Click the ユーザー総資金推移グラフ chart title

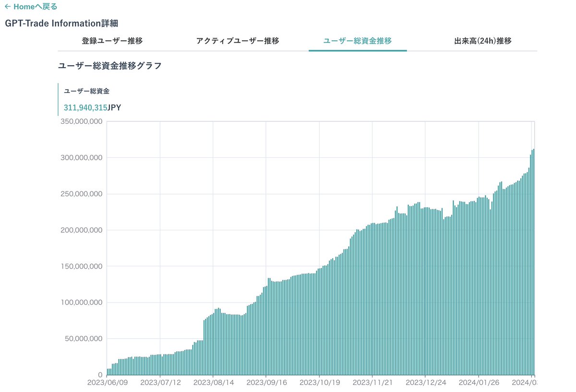point(110,65)
